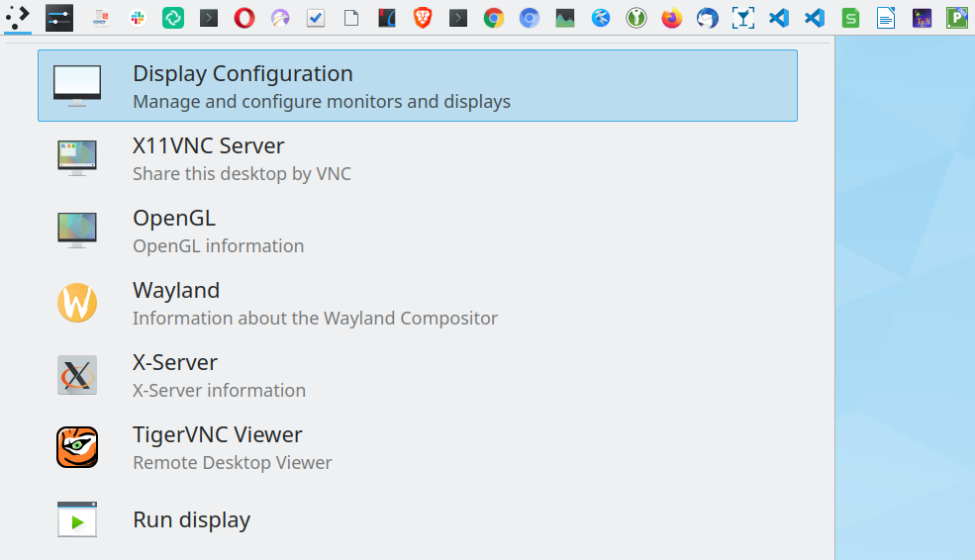Launch Brave browser from the panel
The image size is (975, 560).
[x=423, y=18]
